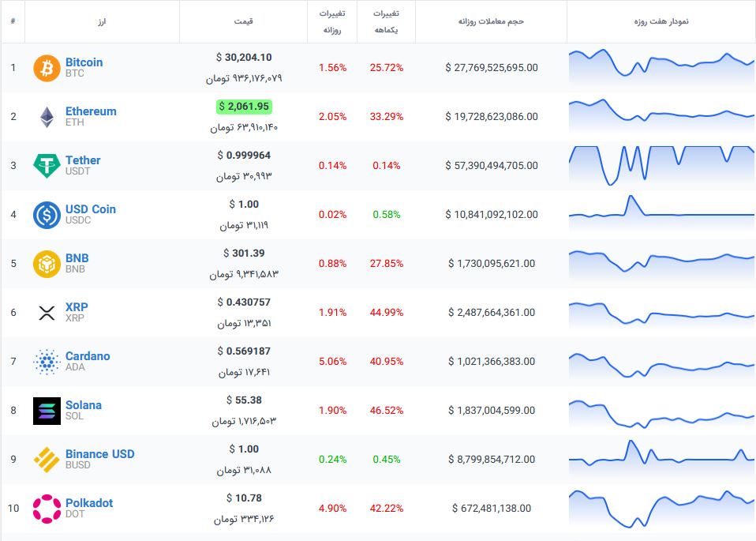Click the ADA ticker symbol
Screen dimensions: 756x541
click(75, 367)
